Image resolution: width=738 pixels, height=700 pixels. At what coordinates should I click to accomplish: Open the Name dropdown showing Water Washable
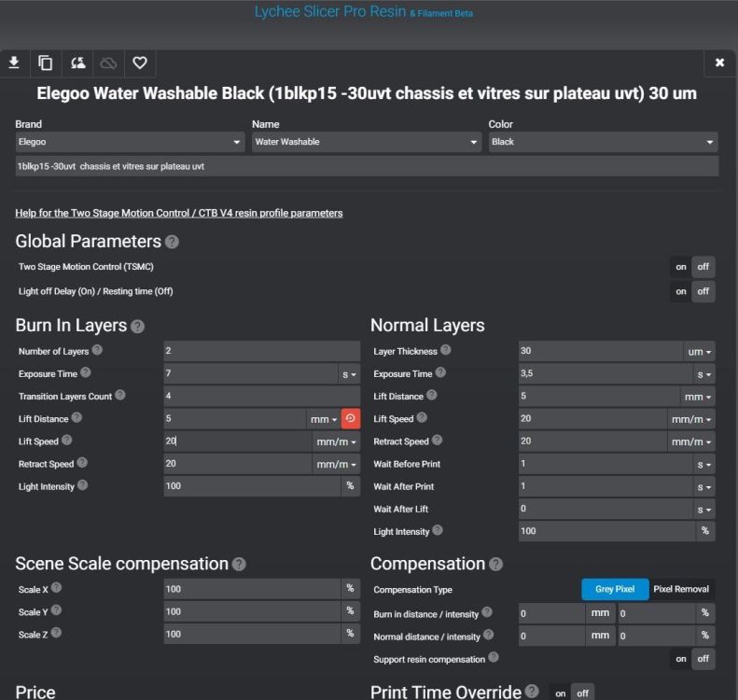367,142
